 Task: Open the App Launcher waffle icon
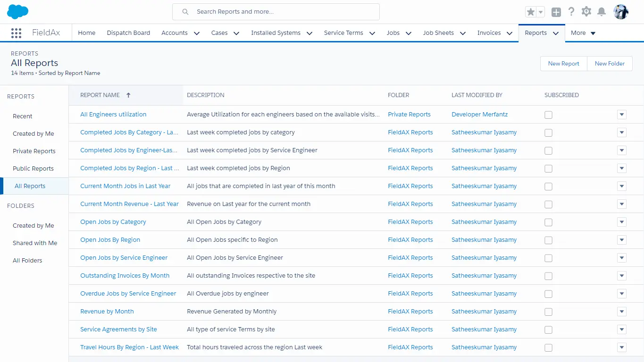pyautogui.click(x=16, y=33)
